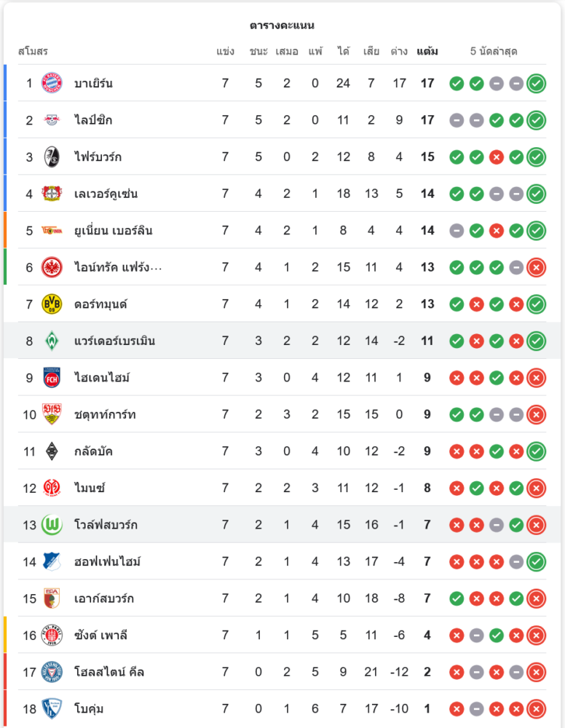The width and height of the screenshot is (565, 728).
Task: Click the Werder Bremen diamond logo
Action: coord(52,341)
